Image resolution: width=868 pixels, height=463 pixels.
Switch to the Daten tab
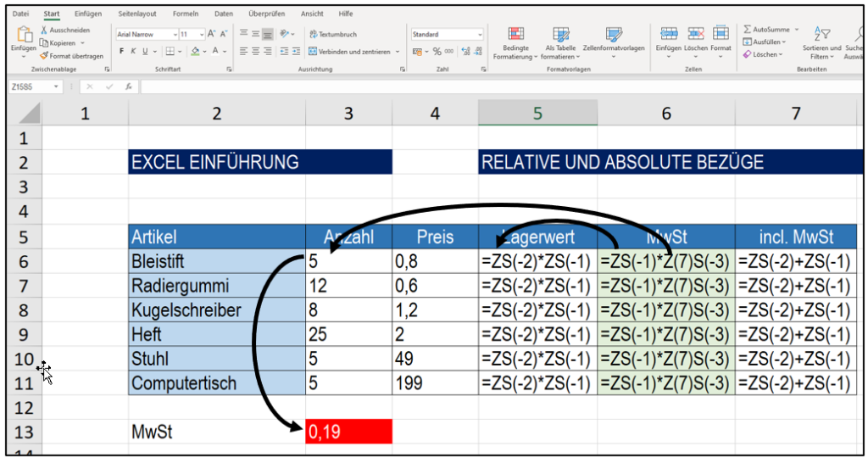click(x=224, y=14)
